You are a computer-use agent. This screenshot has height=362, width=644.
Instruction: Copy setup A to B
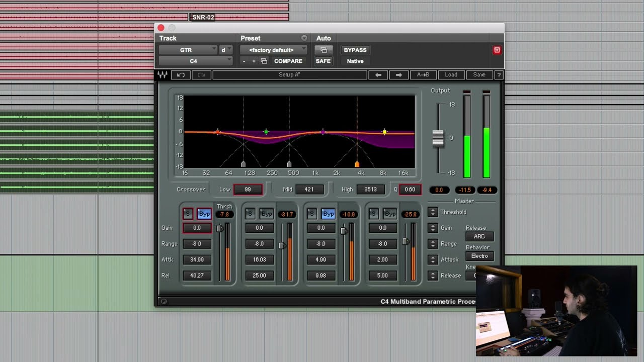tap(423, 75)
